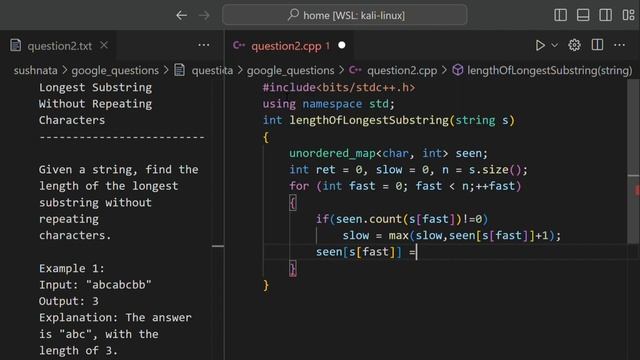Click 'Longest Substring' heading in question2.txt
The height and width of the screenshot is (360, 640).
95,87
